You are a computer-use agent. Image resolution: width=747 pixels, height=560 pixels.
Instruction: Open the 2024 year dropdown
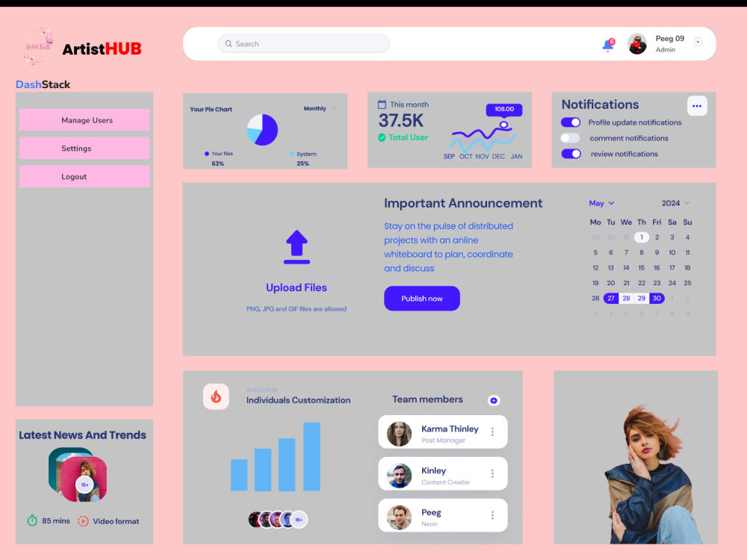point(675,203)
